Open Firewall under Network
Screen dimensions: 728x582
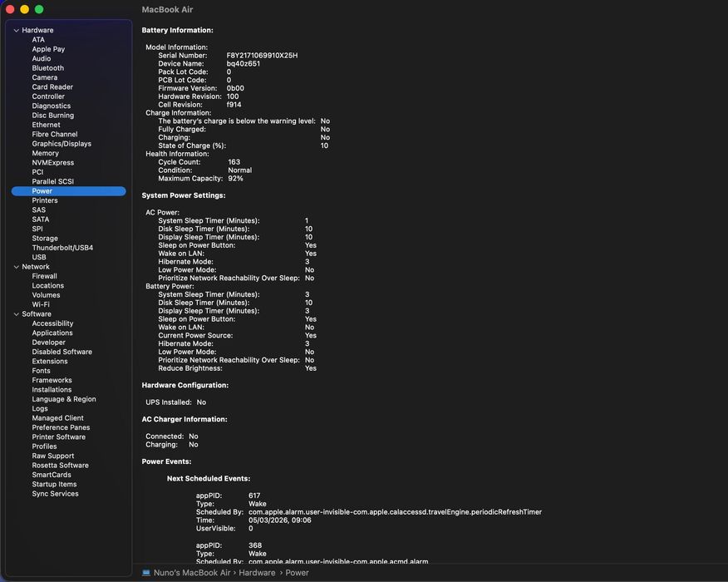(x=45, y=276)
